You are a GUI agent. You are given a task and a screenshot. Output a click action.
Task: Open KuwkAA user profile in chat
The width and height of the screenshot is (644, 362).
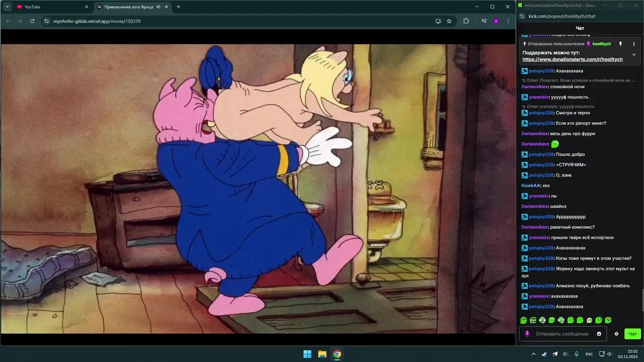pyautogui.click(x=531, y=186)
